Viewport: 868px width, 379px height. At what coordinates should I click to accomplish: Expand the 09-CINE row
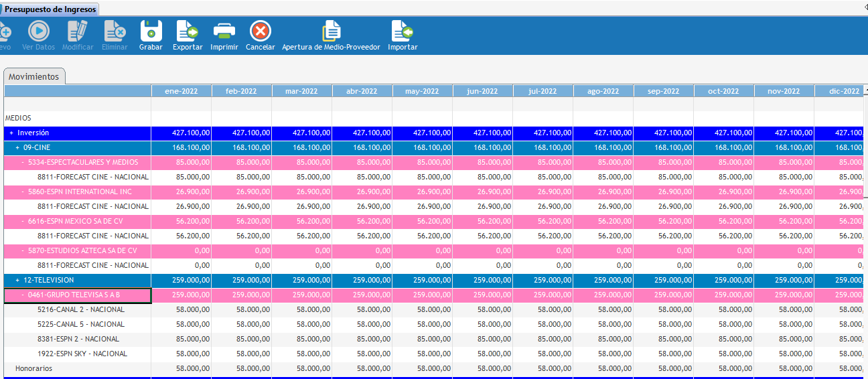[x=18, y=147]
